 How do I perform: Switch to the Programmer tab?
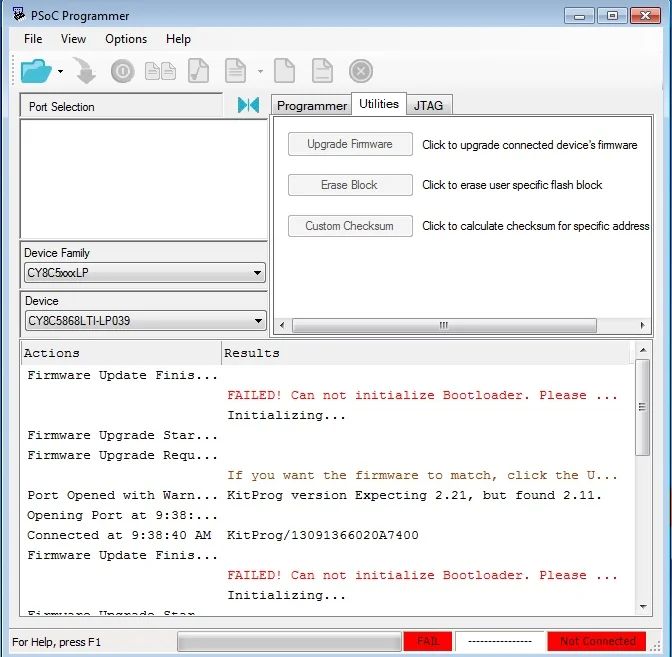pyautogui.click(x=312, y=105)
